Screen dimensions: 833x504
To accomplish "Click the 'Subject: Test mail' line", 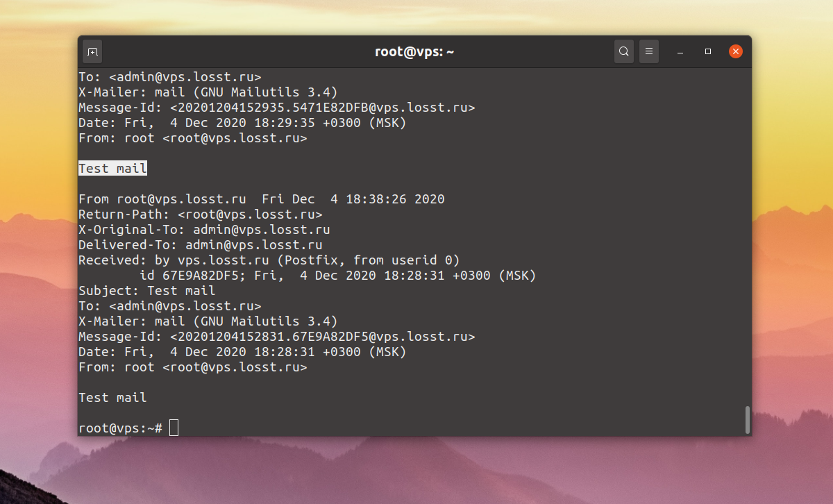I will 147,291.
